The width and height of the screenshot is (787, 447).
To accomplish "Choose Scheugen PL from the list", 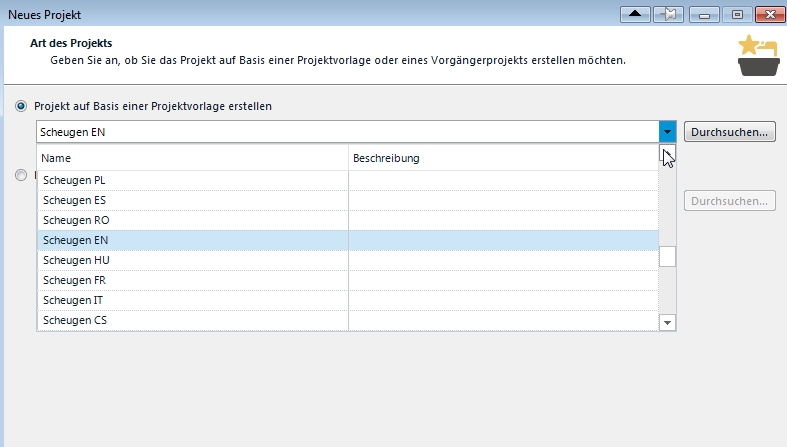I will (x=347, y=180).
